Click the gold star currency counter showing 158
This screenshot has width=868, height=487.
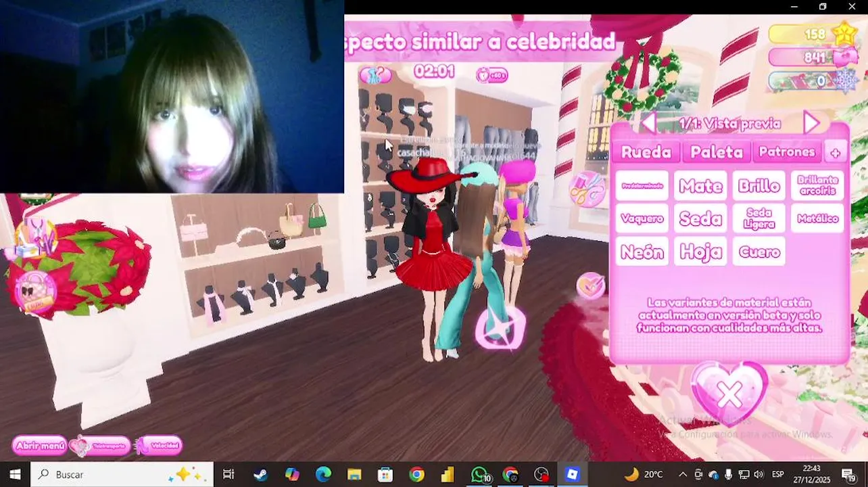tap(813, 34)
